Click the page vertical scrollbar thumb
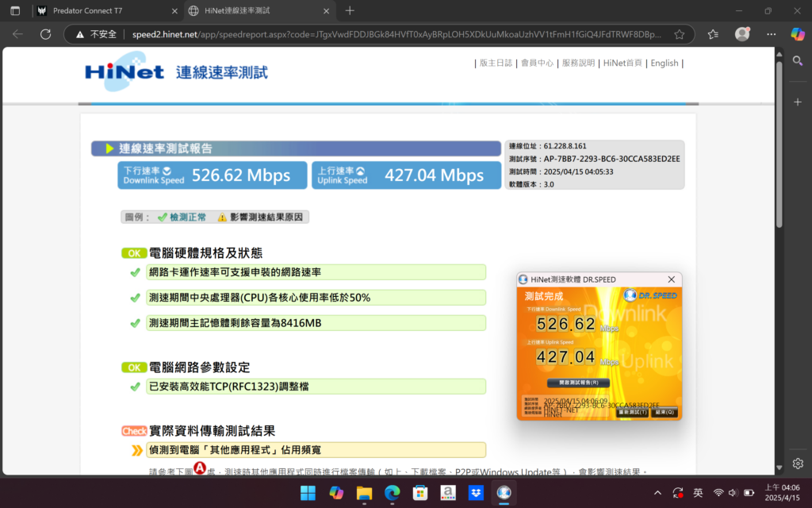This screenshot has height=508, width=812. [779, 144]
